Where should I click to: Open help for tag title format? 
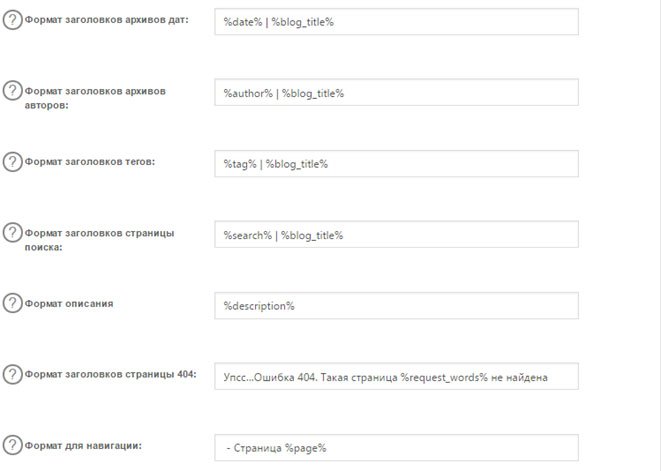tap(12, 162)
